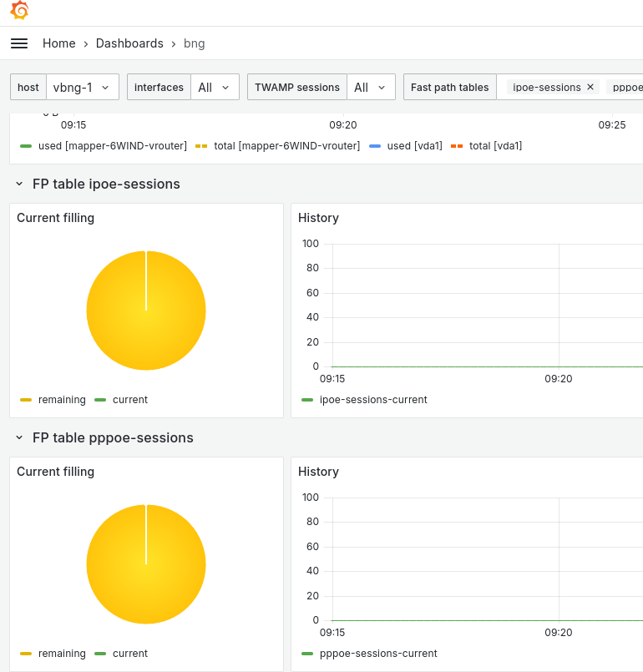Open the hamburger navigation menu
Screen dimensions: 643x672
(x=19, y=43)
